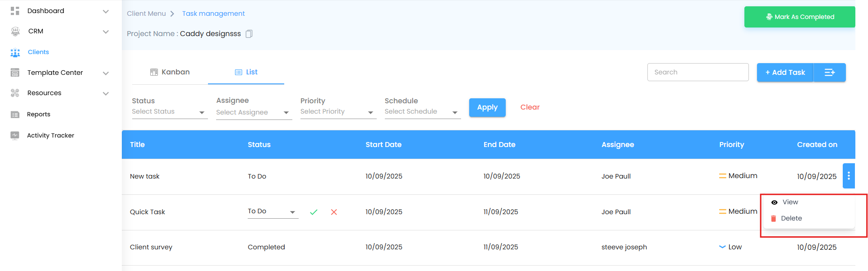The image size is (868, 271).
Task: Click the add-list icon beside Add Task
Action: click(x=829, y=73)
